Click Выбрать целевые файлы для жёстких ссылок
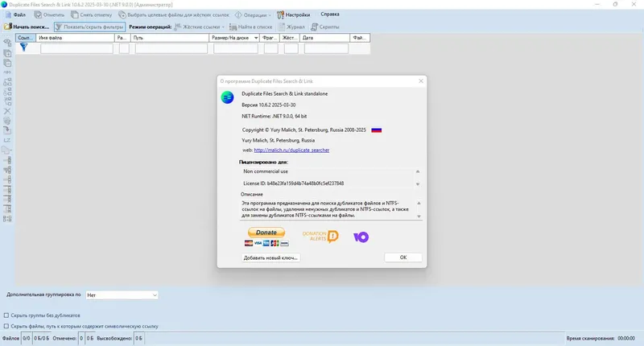This screenshot has width=644, height=346. coord(174,14)
